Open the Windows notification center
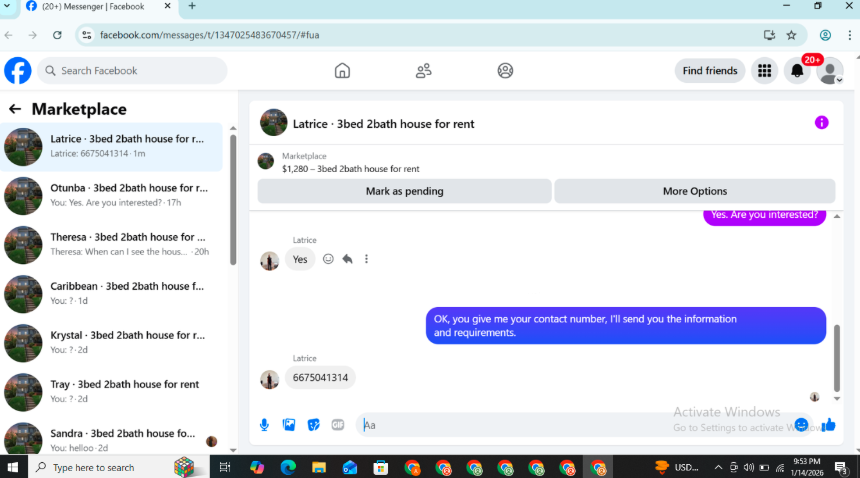The height and width of the screenshot is (478, 860). (841, 467)
